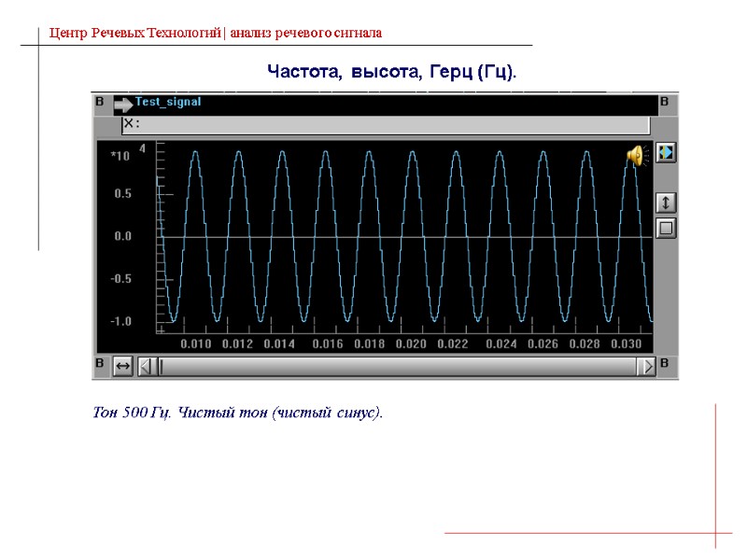
Task: Click the caption 'Тон 500 Гц. Чистый тон'
Action: tap(181, 412)
